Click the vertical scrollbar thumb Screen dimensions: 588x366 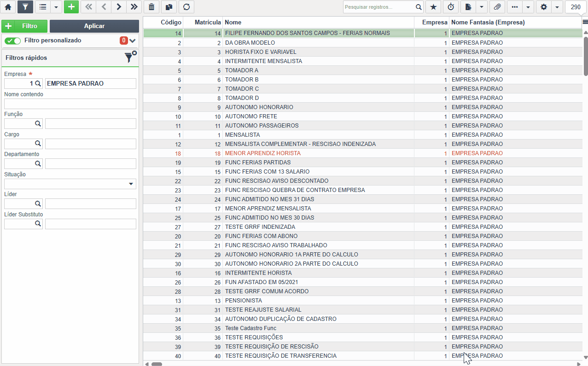[x=586, y=56]
